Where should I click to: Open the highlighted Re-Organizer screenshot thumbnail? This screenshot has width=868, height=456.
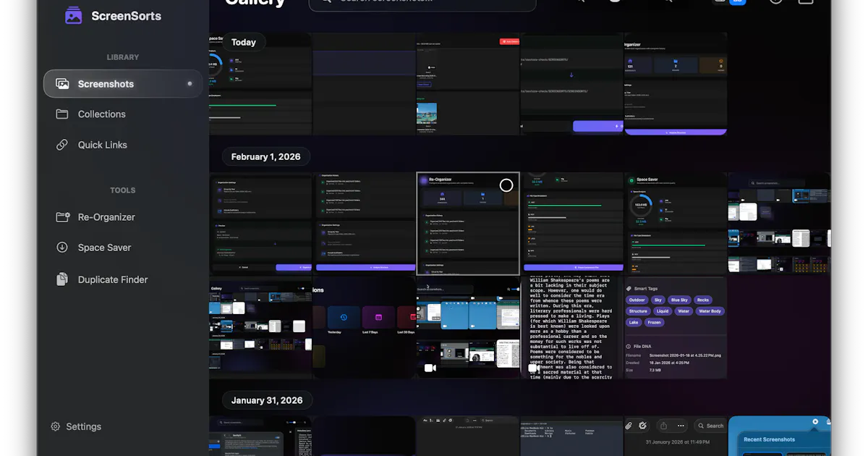click(x=468, y=224)
